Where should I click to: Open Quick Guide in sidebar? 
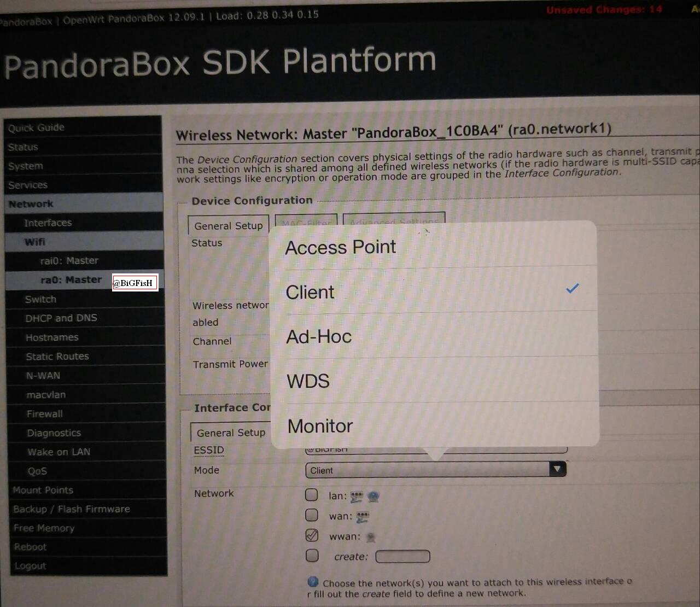pyautogui.click(x=83, y=127)
